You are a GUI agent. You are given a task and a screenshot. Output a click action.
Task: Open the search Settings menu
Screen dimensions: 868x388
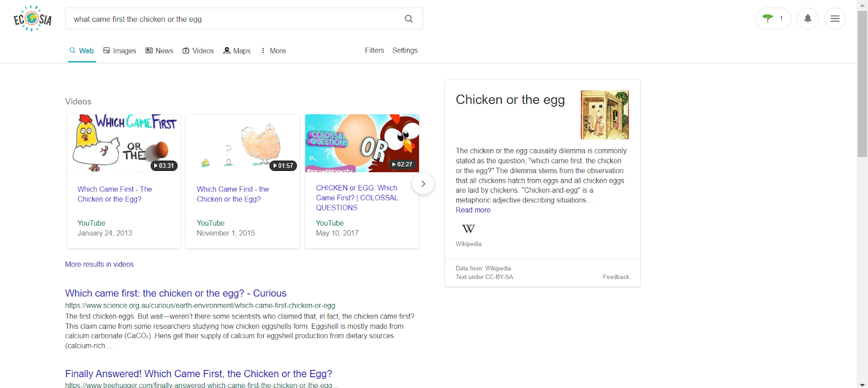tap(405, 50)
